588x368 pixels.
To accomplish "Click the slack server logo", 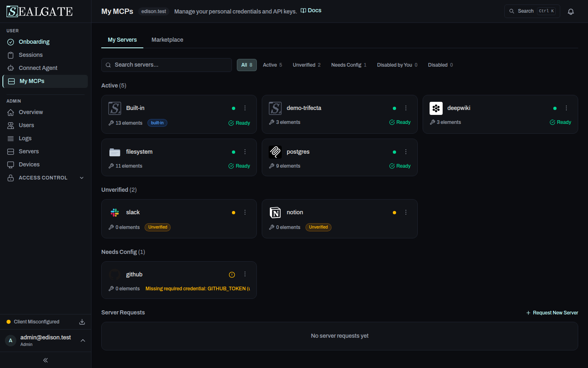I will tap(115, 213).
